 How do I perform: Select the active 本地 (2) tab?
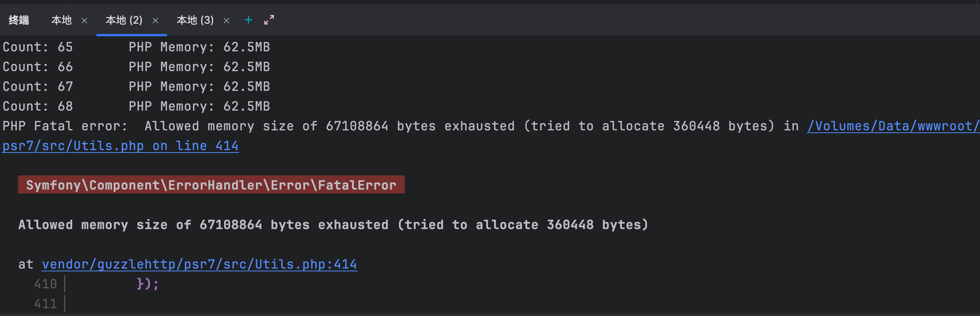[124, 20]
